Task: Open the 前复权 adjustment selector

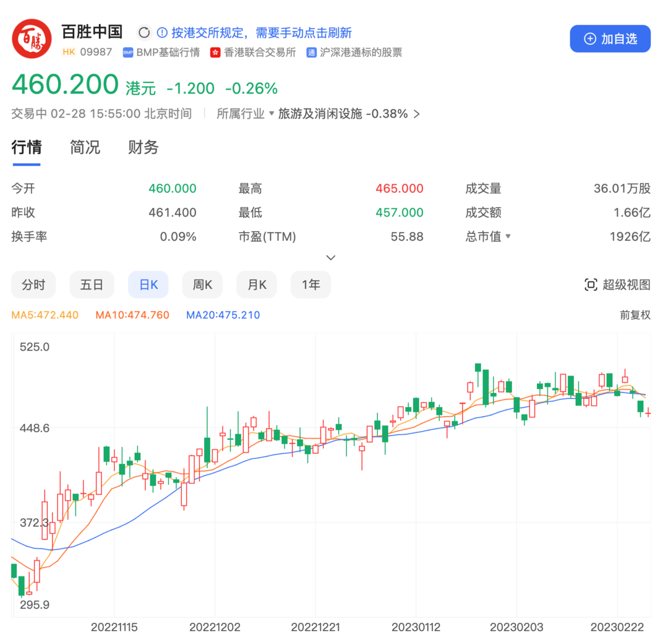Action: [x=635, y=315]
